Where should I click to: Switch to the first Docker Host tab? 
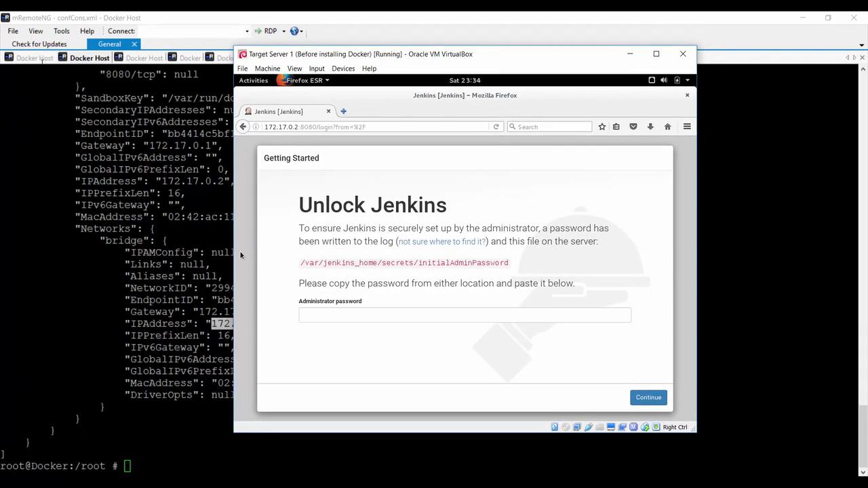pyautogui.click(x=29, y=58)
